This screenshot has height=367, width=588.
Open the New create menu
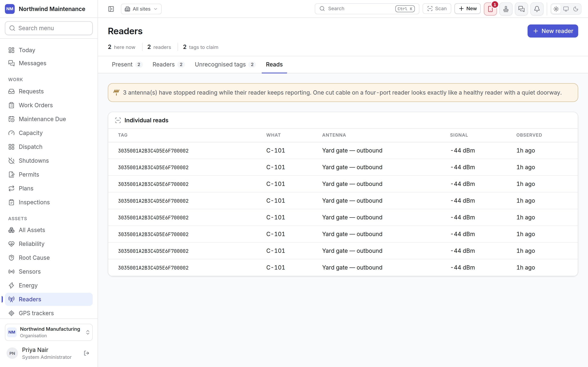click(468, 9)
